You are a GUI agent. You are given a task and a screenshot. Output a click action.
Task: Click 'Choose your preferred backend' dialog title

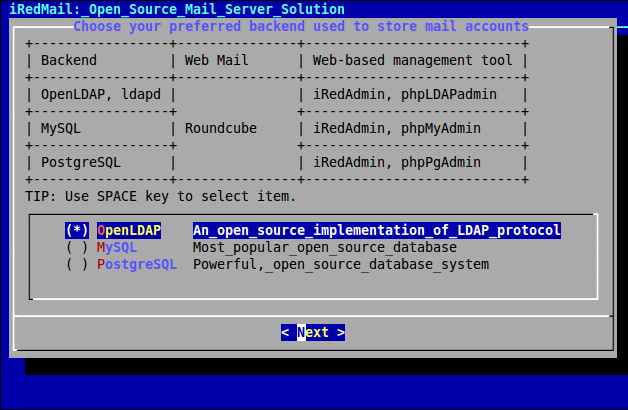[301, 26]
